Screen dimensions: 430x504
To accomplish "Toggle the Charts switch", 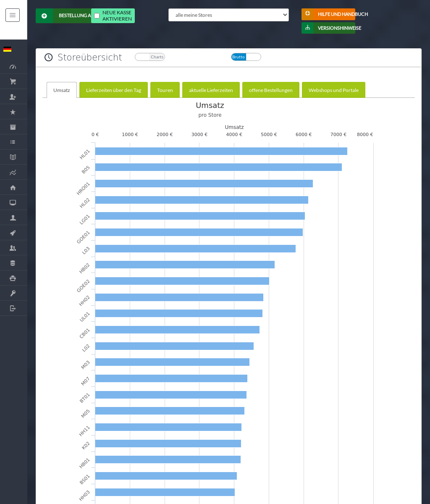I will click(150, 57).
